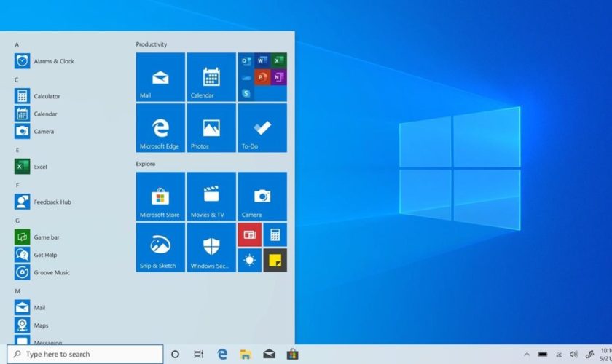Click the Type here to search box
The width and height of the screenshot is (612, 364).
pos(85,355)
